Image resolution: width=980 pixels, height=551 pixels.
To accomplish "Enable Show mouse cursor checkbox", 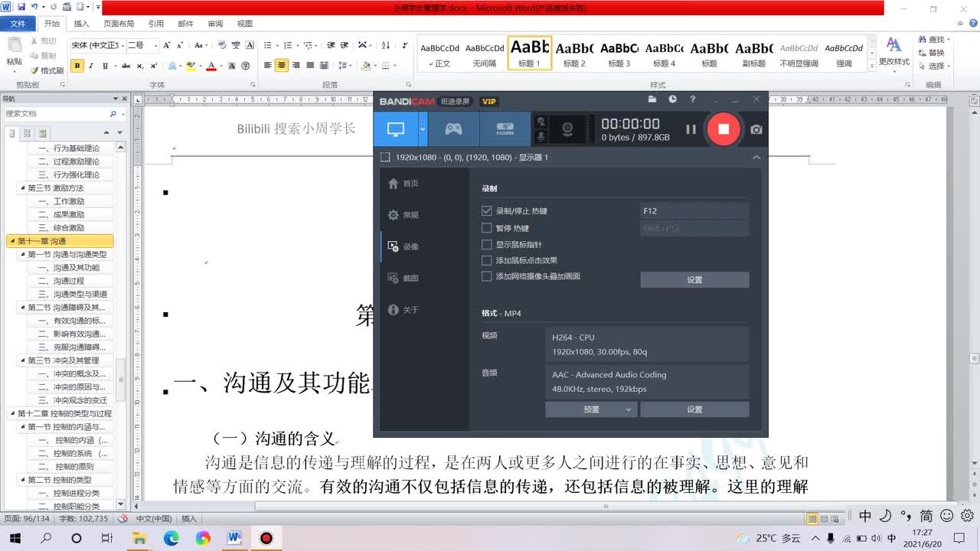I will 486,245.
